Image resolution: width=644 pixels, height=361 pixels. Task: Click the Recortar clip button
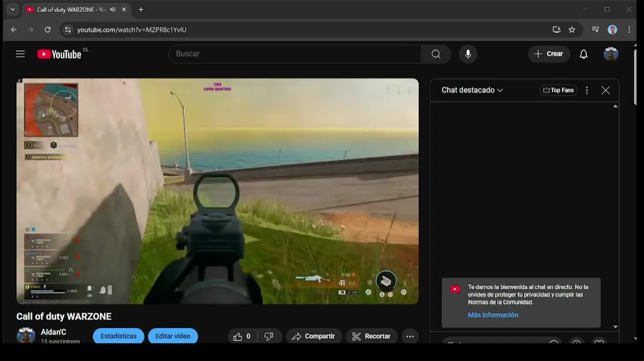pyautogui.click(x=371, y=336)
